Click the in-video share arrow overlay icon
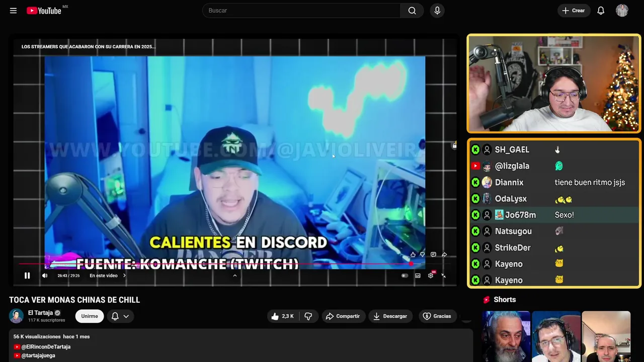This screenshot has height=362, width=644. pyautogui.click(x=444, y=255)
